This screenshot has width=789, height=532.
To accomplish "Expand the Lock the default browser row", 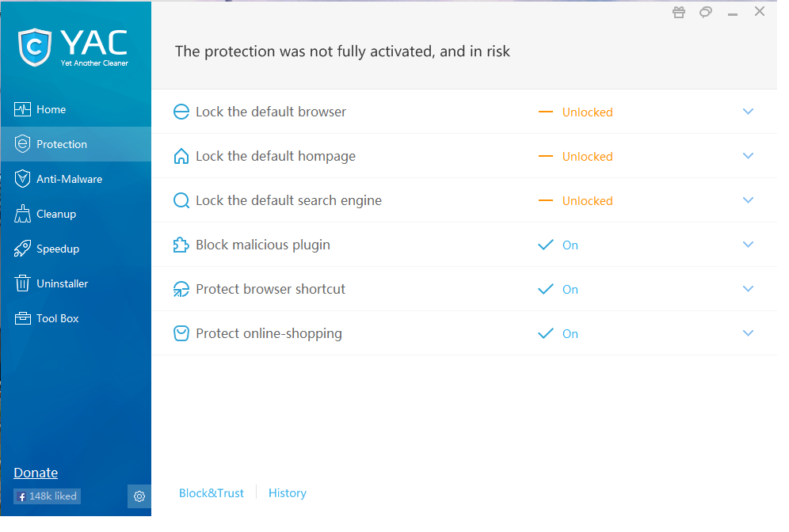I will (x=748, y=112).
